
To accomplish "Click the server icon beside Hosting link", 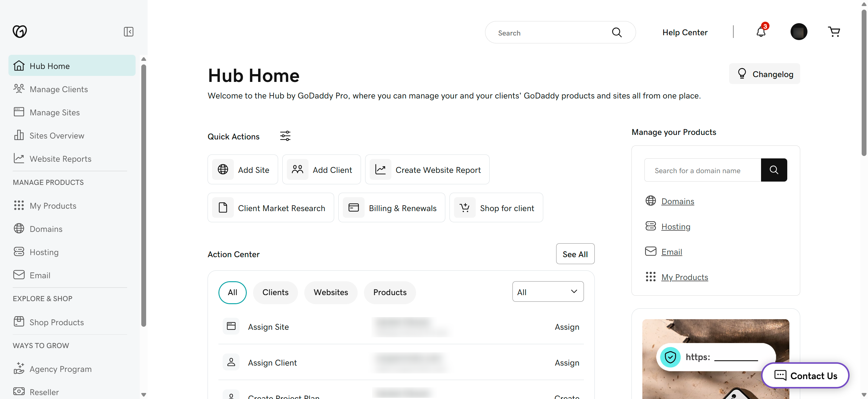I will [x=650, y=226].
